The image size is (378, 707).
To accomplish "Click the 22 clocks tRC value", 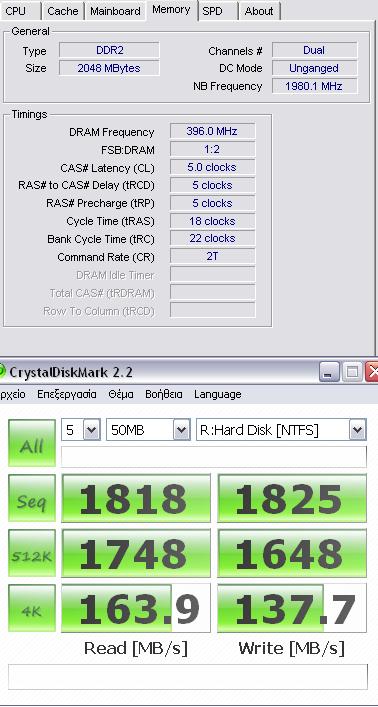I will (212, 238).
